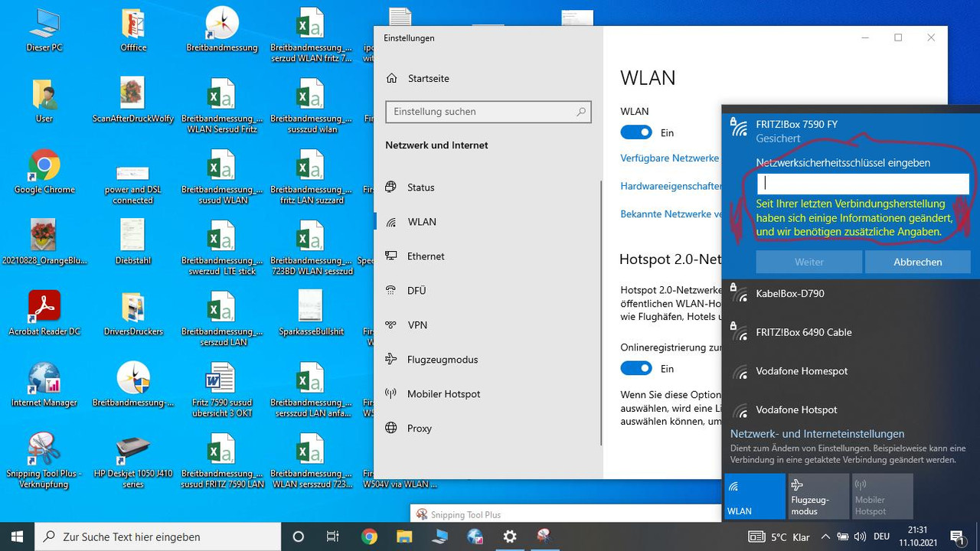The height and width of the screenshot is (551, 980).
Task: Select KabelBox-D790 network
Action: tap(851, 294)
